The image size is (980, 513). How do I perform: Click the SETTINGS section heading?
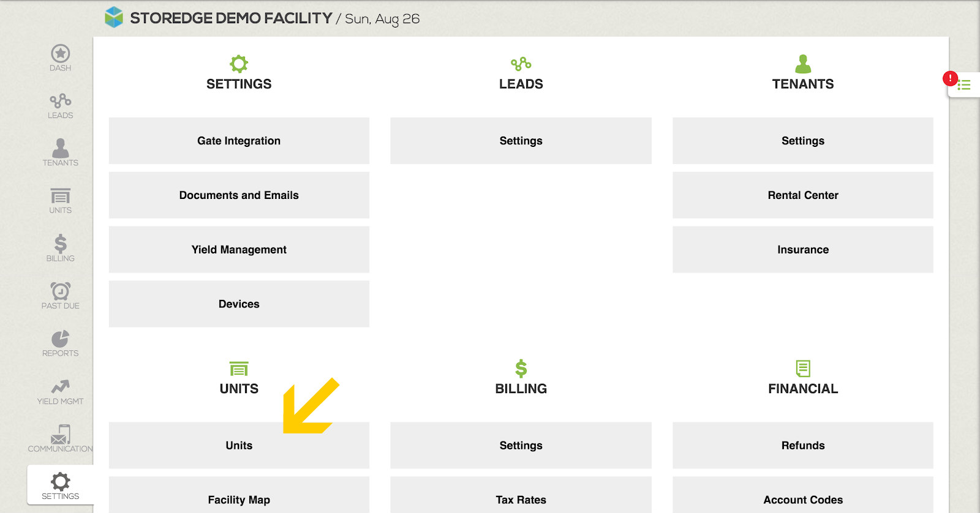click(239, 84)
